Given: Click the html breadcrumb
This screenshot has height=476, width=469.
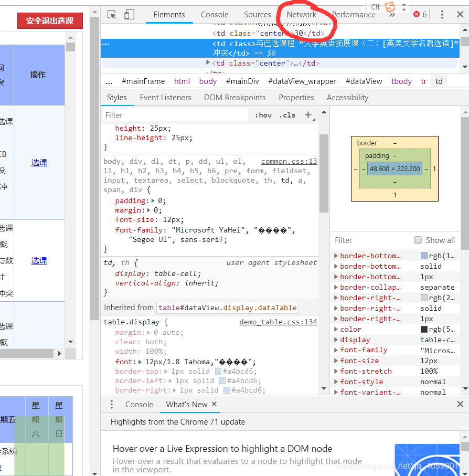Looking at the screenshot, I should click(182, 81).
